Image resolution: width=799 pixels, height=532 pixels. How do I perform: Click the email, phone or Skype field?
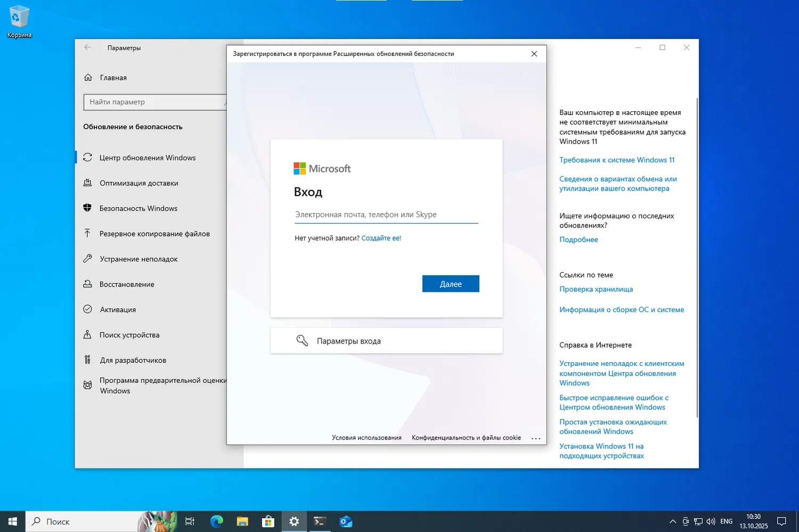coord(386,215)
